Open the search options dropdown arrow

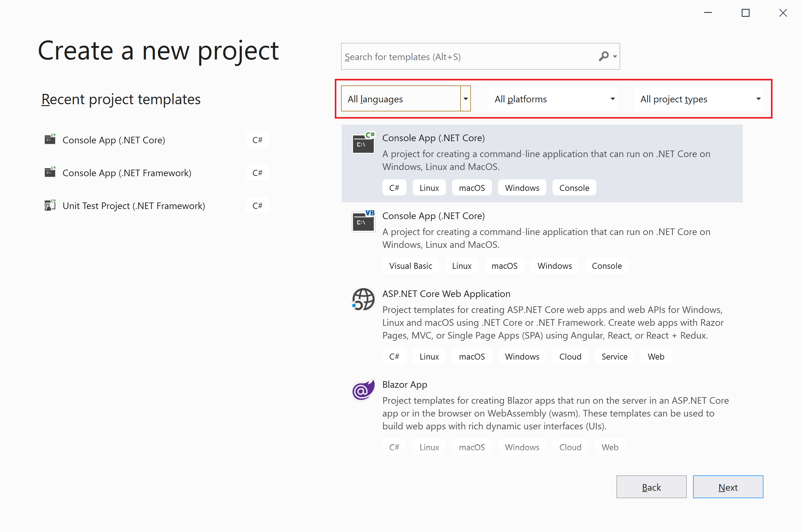(x=615, y=57)
